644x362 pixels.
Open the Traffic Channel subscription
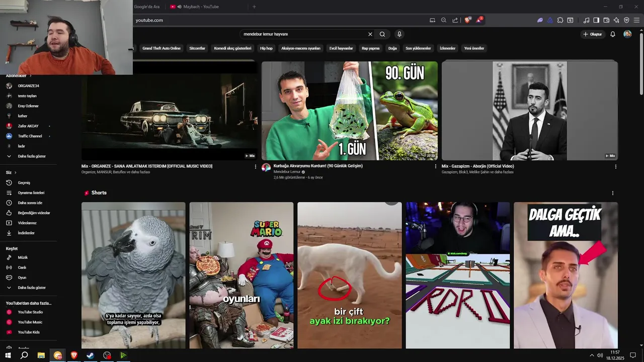30,136
